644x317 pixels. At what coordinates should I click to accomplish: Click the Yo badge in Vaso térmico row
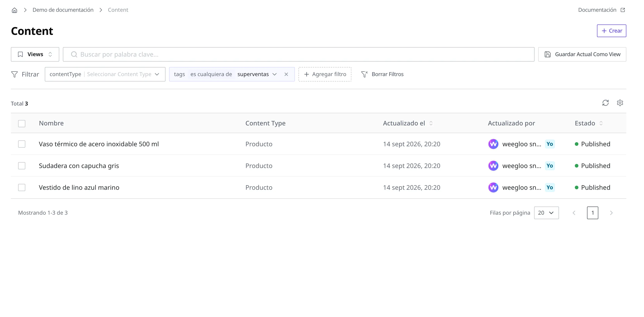coord(550,144)
